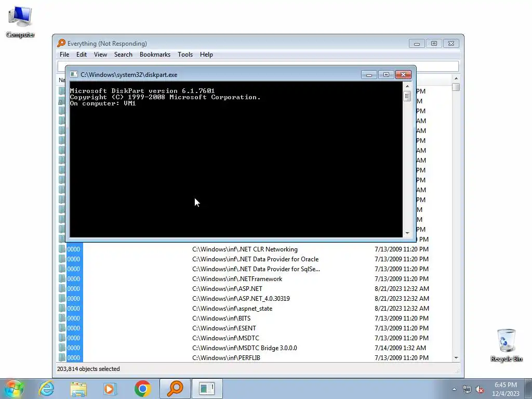The width and height of the screenshot is (532, 399).
Task: Click Show Desktop button at taskbar end
Action: (528, 389)
